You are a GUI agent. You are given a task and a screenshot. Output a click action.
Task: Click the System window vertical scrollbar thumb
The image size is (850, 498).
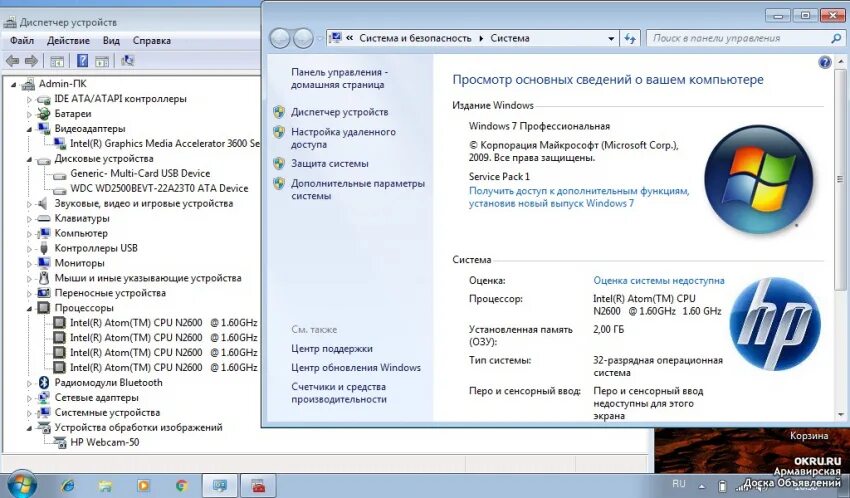(840, 180)
